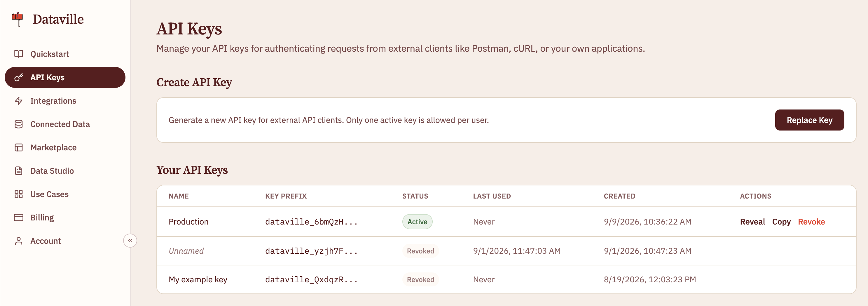868x306 pixels.
Task: Click the Quickstart book icon
Action: (19, 54)
